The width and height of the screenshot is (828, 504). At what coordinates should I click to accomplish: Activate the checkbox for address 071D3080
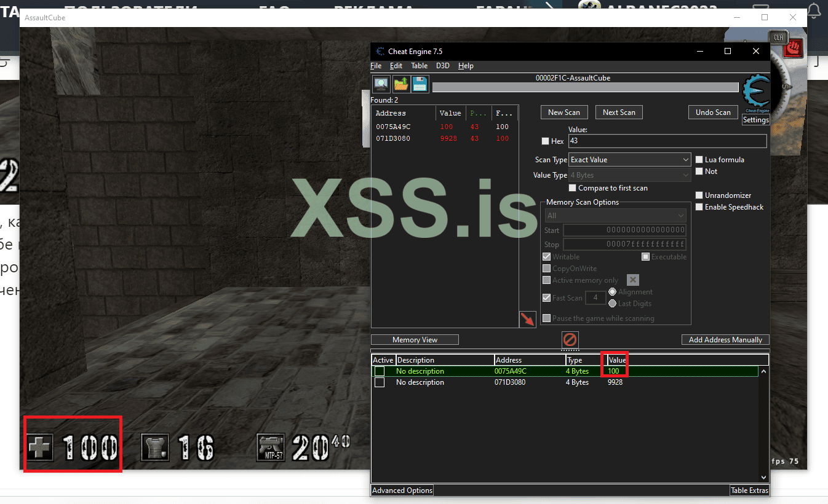tap(380, 382)
